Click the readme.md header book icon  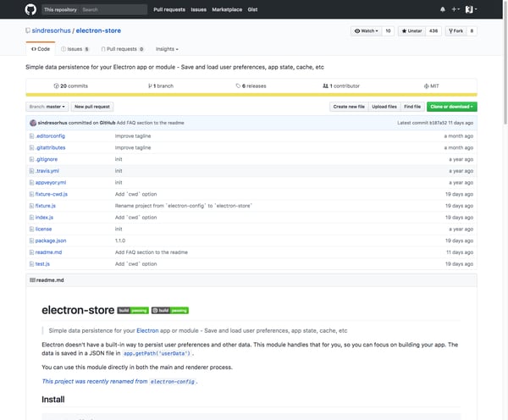[32, 280]
